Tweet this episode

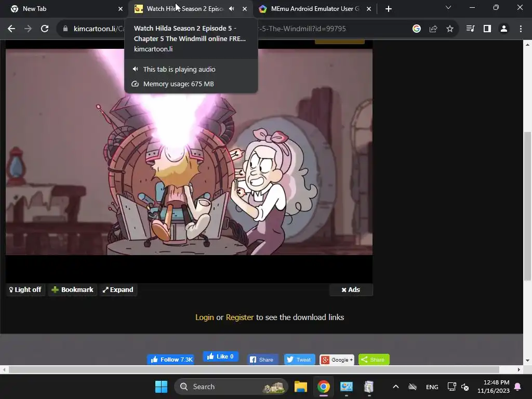click(299, 360)
